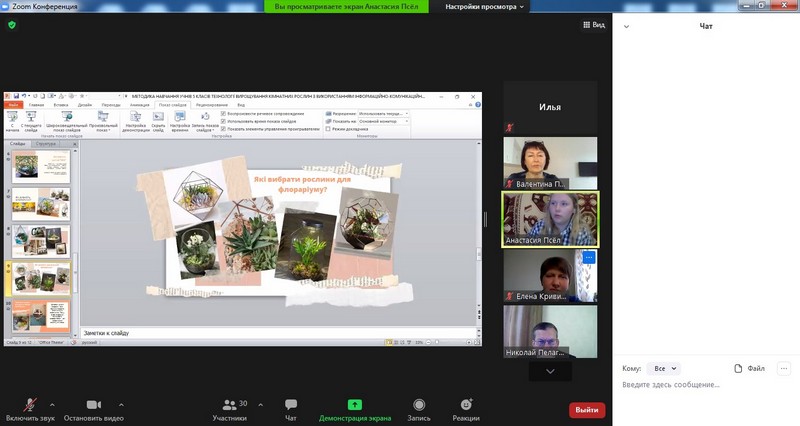Close the PowerPoint slides pane with X
Viewport: 800px width, 426px height.
point(74,144)
